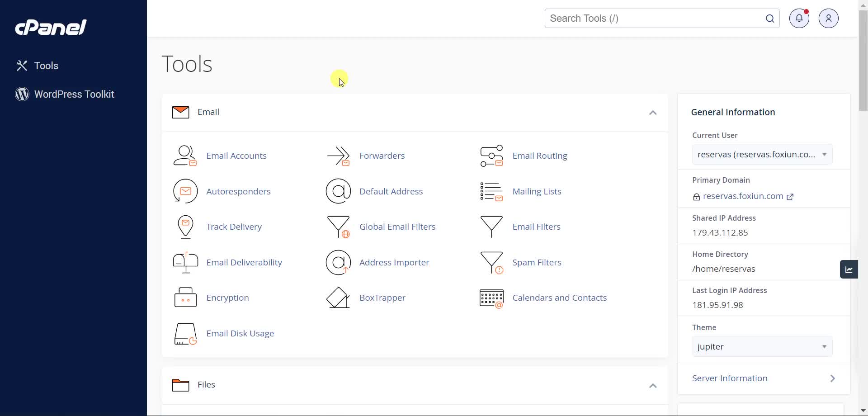868x416 pixels.
Task: Open the Current User dropdown
Action: 762,155
